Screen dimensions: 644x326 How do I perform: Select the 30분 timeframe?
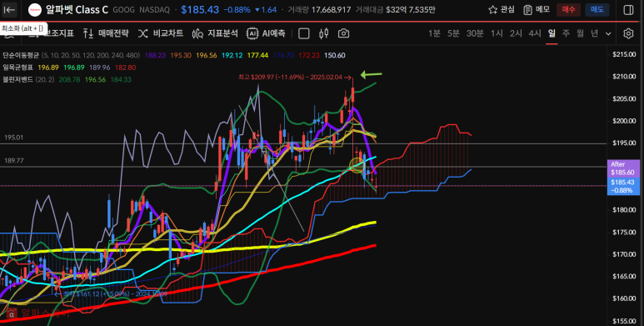(475, 33)
